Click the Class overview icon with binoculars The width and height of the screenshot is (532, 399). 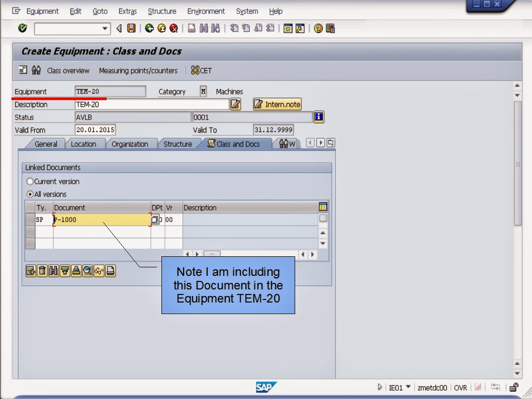pos(36,70)
